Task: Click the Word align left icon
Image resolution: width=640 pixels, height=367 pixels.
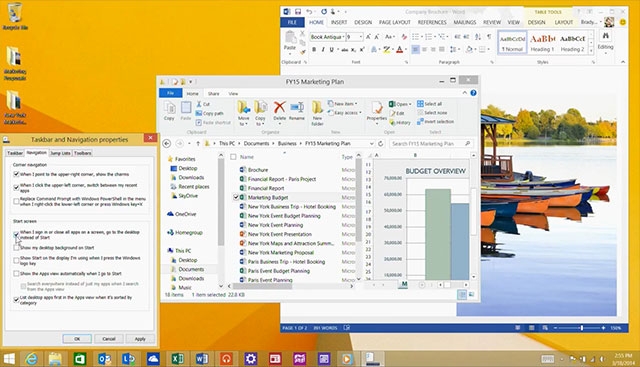Action: point(415,49)
